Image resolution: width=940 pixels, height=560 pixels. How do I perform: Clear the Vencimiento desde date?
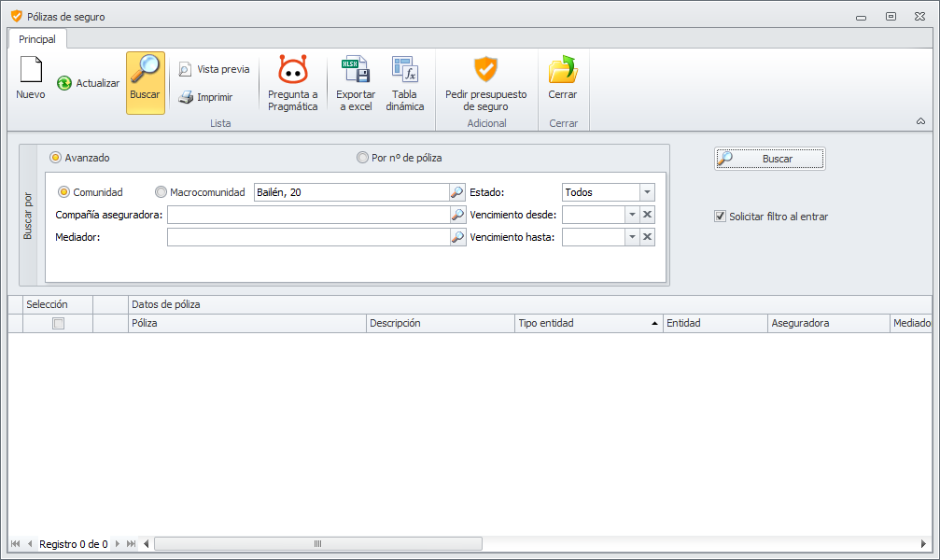point(648,215)
